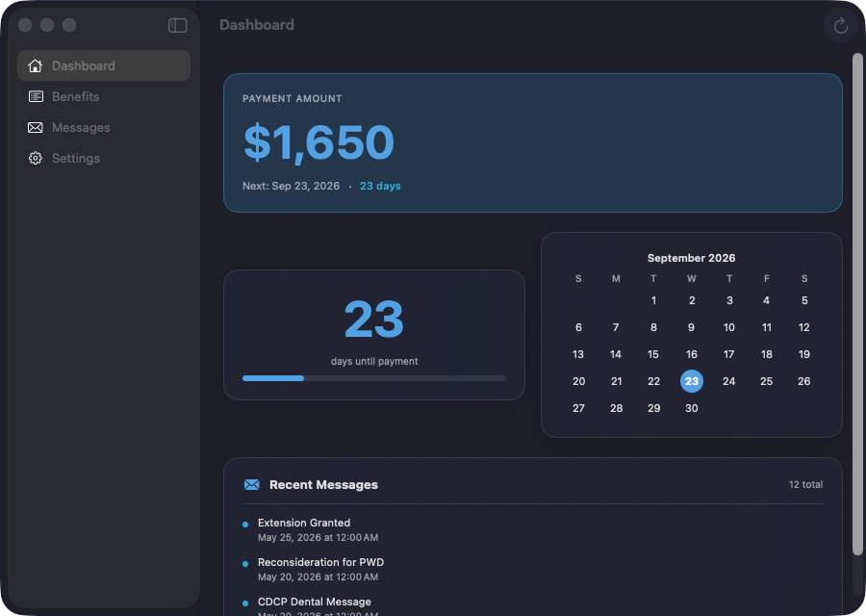This screenshot has width=866, height=616.
Task: Click the September 2026 calendar title
Action: click(692, 258)
